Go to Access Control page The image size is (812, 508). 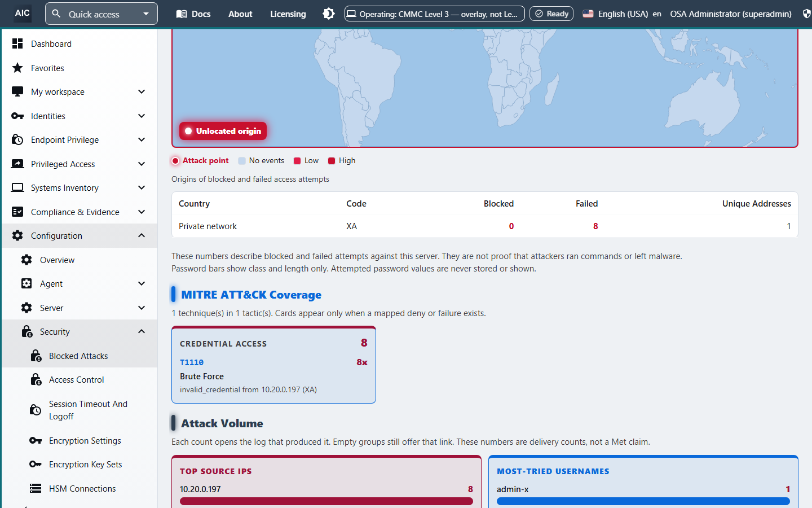[77, 380]
